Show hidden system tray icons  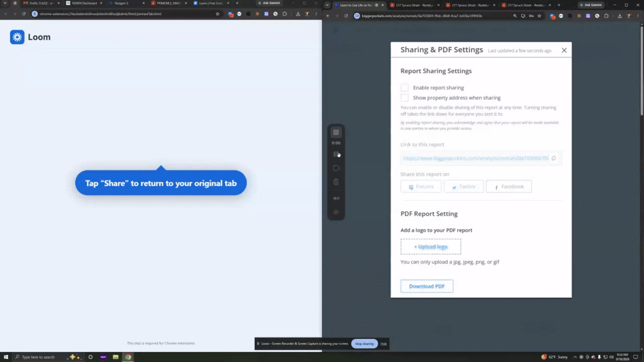click(x=575, y=357)
